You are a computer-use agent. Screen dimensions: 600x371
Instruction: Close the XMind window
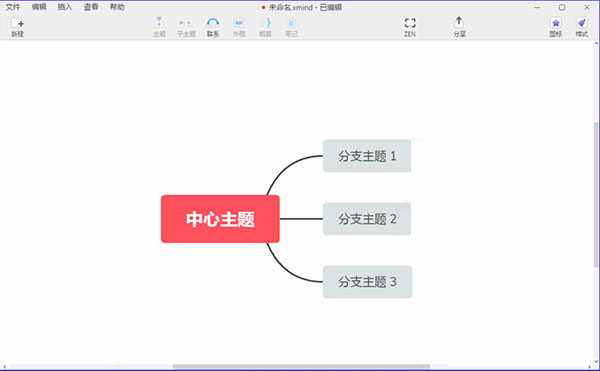tap(587, 7)
